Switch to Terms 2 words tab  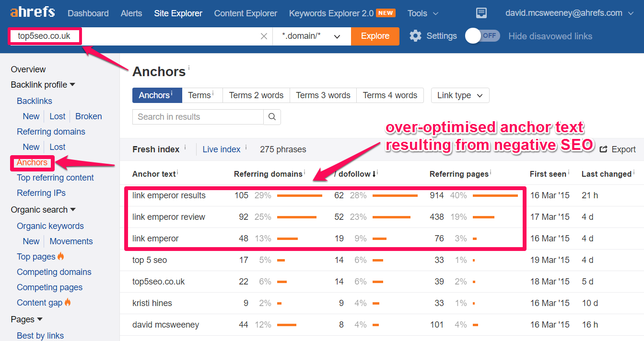[256, 95]
